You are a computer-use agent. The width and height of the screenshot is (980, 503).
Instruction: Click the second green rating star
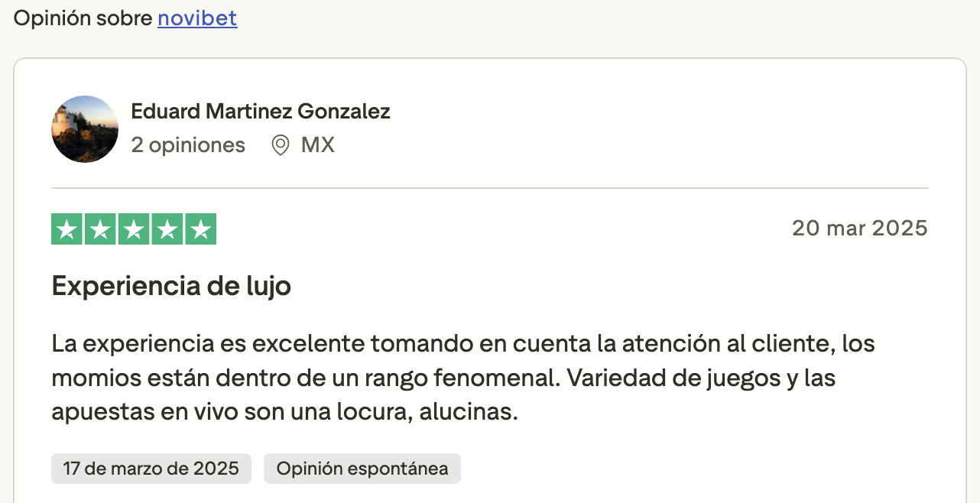pyautogui.click(x=100, y=229)
